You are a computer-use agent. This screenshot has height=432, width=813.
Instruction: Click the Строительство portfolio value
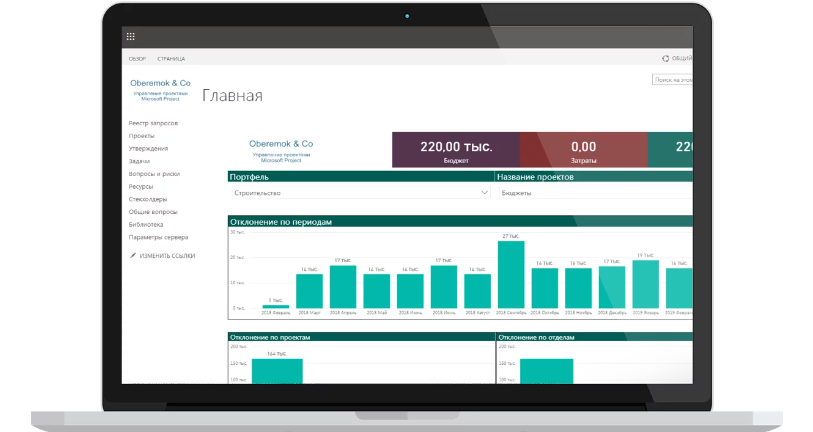[x=258, y=193]
